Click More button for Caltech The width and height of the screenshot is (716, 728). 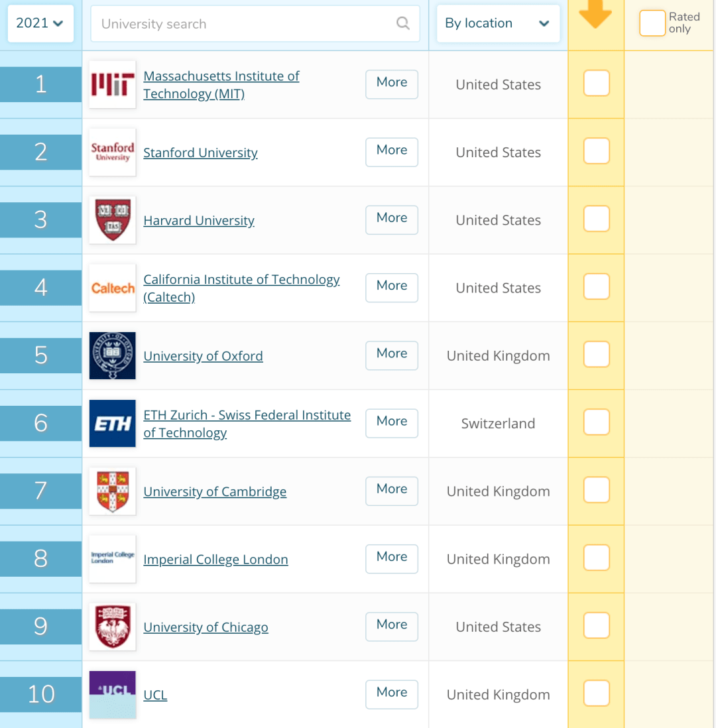click(391, 287)
